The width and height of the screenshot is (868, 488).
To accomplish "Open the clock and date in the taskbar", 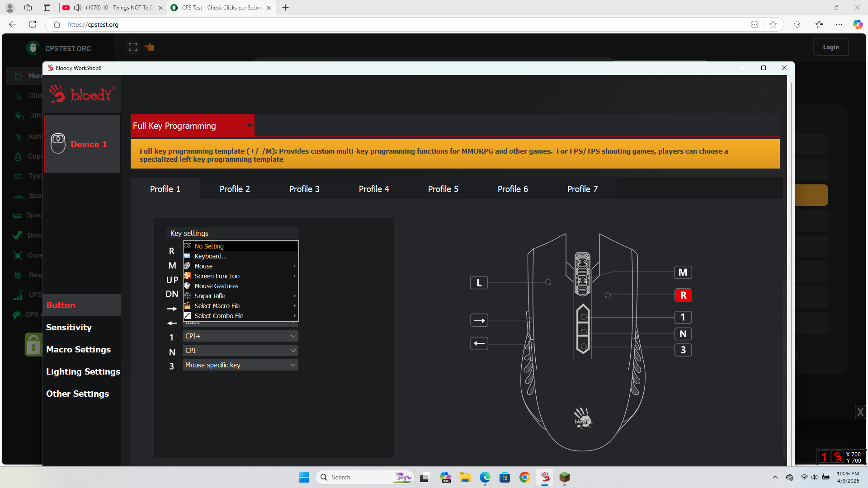I will [848, 477].
